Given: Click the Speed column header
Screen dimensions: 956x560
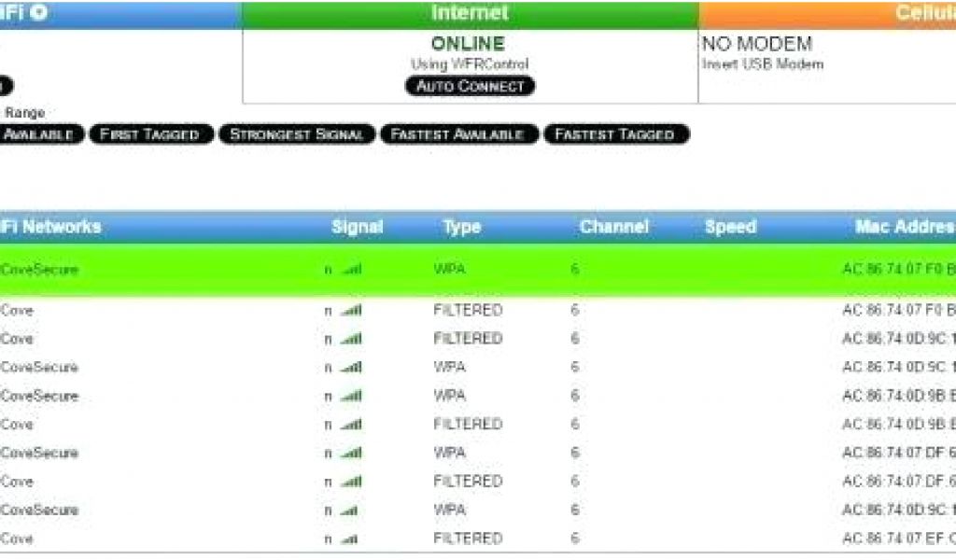Looking at the screenshot, I should point(730,227).
